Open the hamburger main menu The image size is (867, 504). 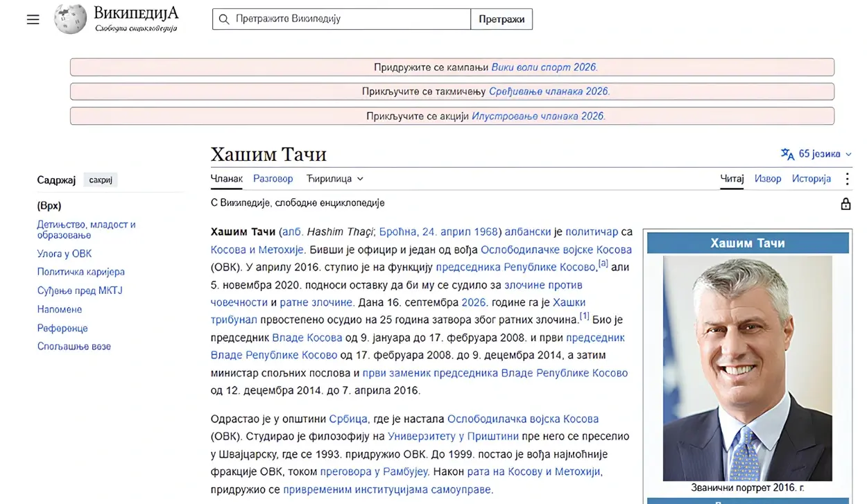pyautogui.click(x=33, y=19)
